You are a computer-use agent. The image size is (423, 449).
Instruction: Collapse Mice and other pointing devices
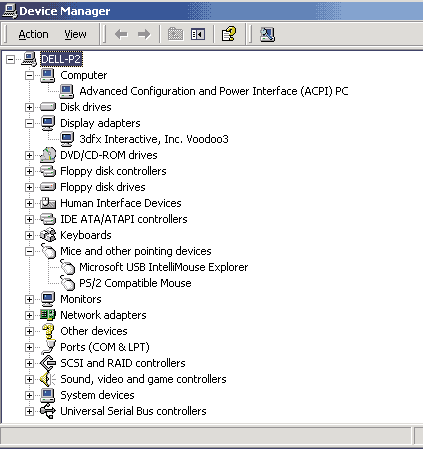29,251
